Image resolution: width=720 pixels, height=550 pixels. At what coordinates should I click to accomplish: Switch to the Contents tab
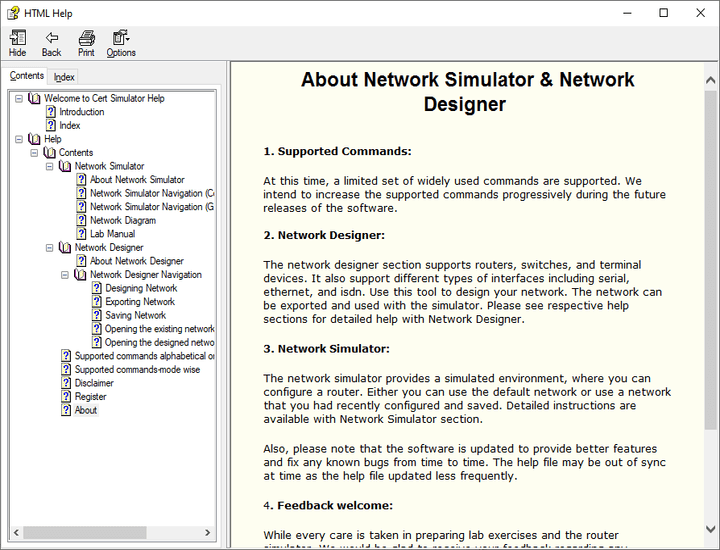[27, 76]
